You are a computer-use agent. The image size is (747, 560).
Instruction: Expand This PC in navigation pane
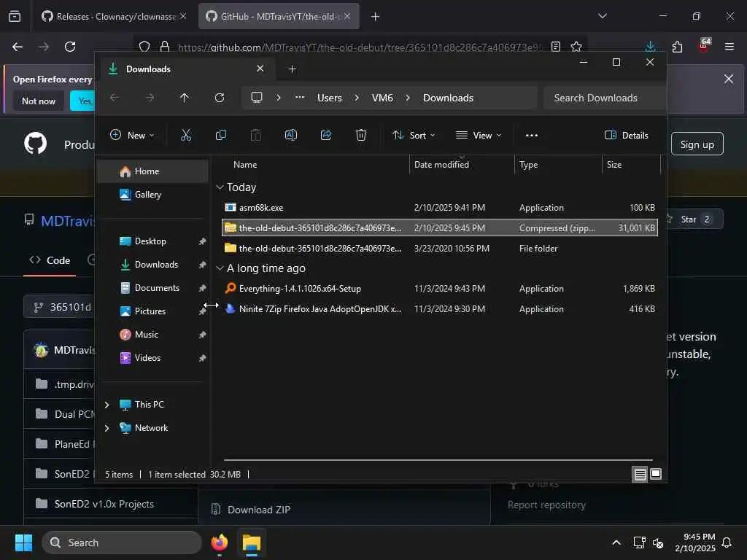(x=107, y=404)
